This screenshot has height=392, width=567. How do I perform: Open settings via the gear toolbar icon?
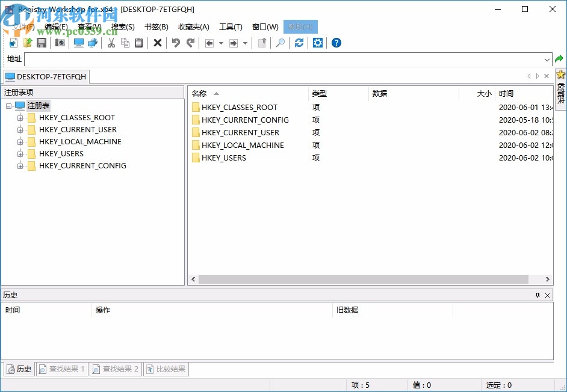click(318, 43)
